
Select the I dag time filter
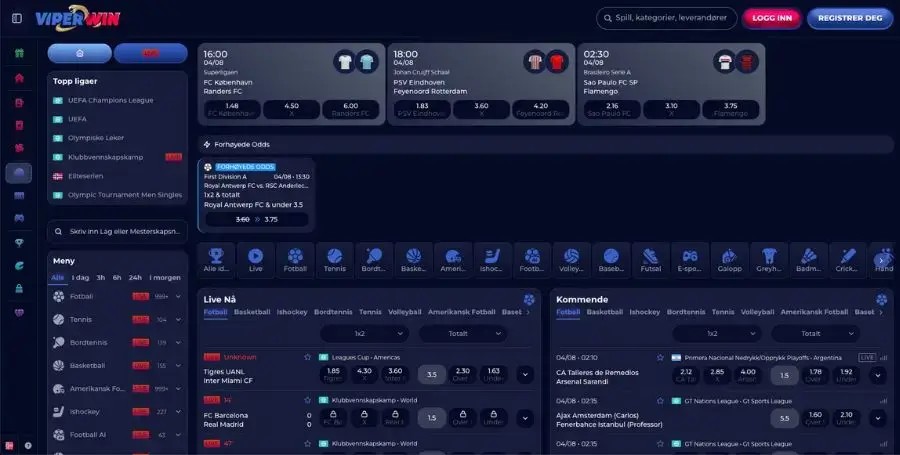pyautogui.click(x=80, y=278)
